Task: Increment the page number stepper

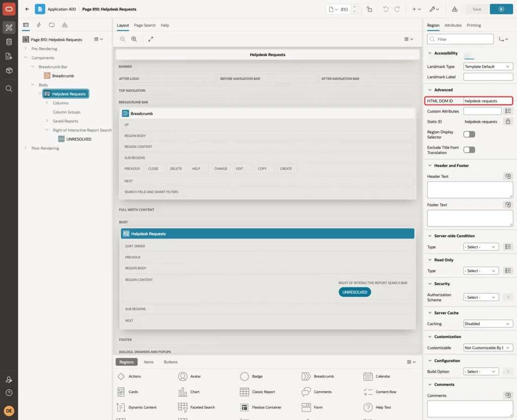Action: point(354,7)
